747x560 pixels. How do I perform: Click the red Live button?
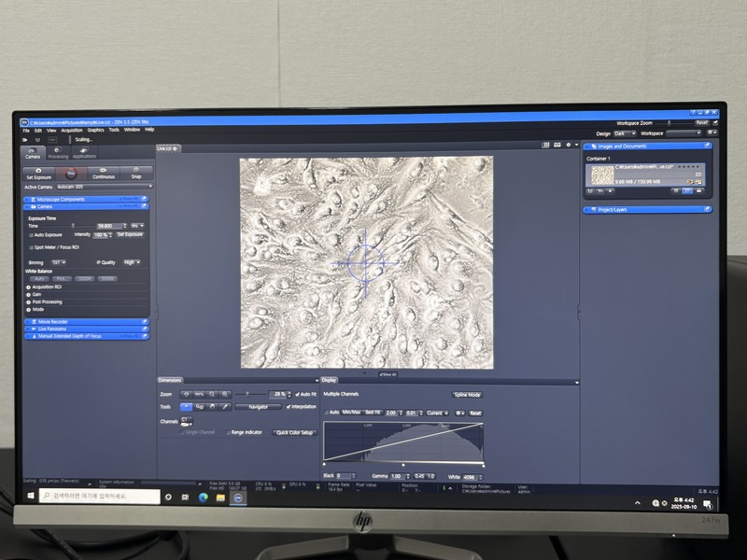71,173
